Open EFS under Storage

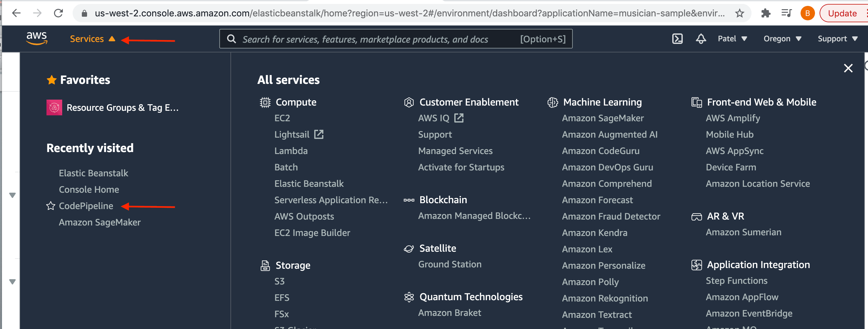282,298
